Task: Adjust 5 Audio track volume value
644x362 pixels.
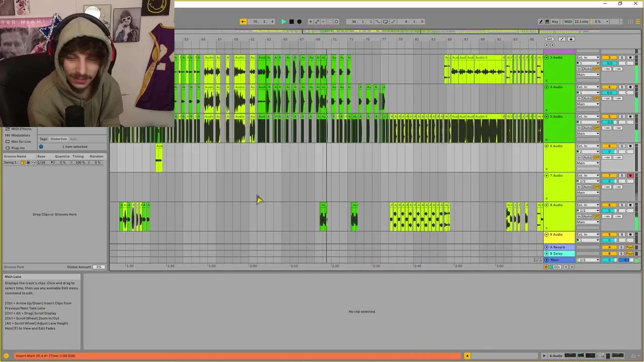Action: (x=609, y=122)
